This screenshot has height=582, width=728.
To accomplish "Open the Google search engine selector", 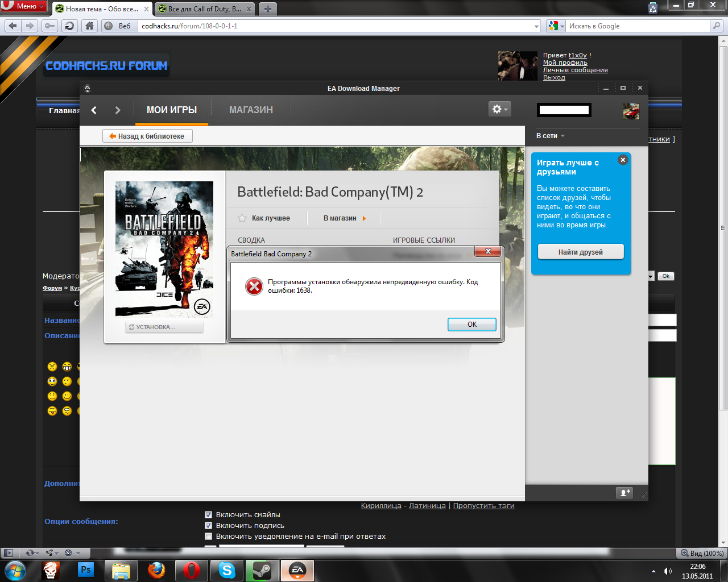I will click(556, 26).
